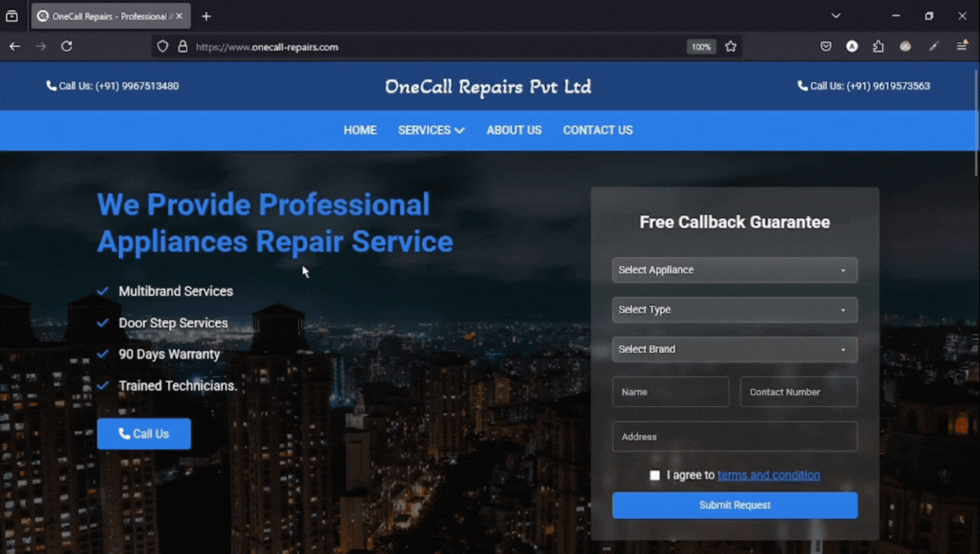
Task: Bookmark this page with star icon
Action: (x=731, y=46)
